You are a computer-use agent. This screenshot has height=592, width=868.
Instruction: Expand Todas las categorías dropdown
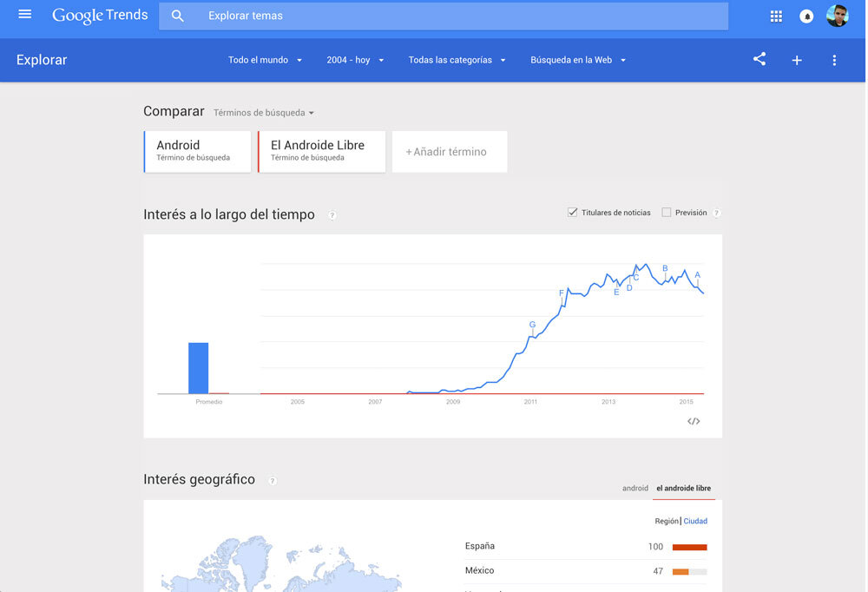coord(457,60)
